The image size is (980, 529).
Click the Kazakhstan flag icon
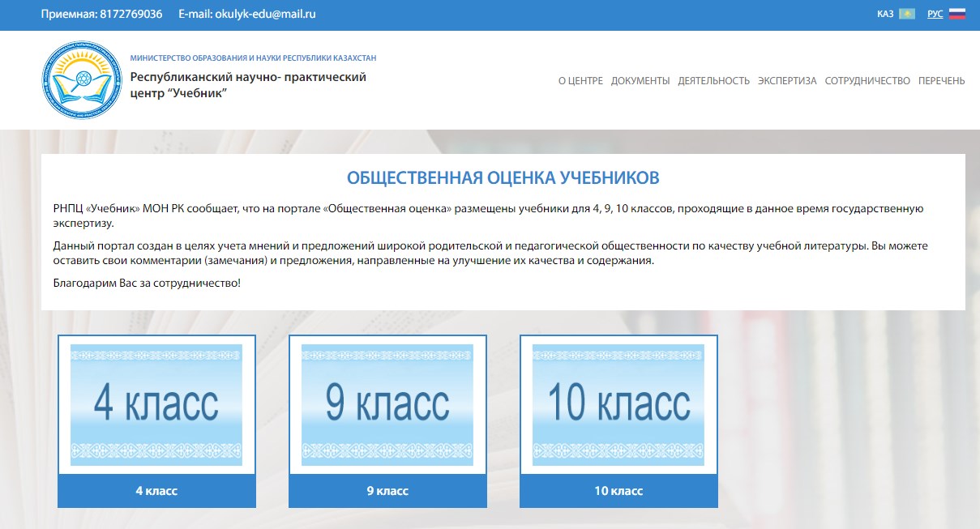907,14
